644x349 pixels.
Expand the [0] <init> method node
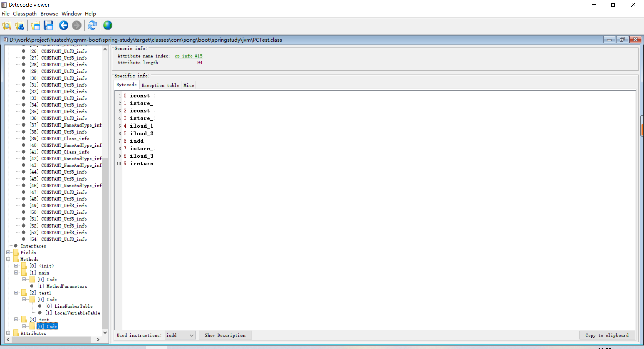click(16, 266)
